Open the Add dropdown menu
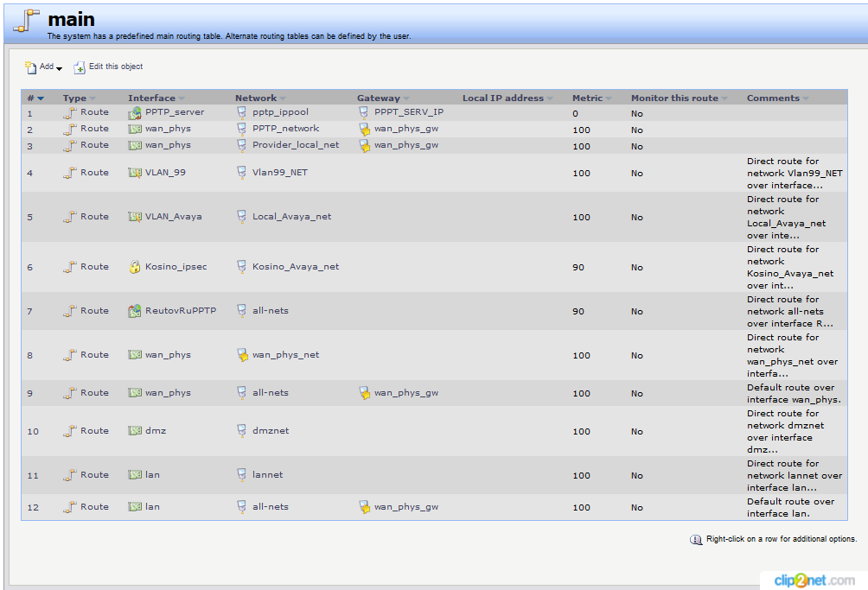 (50, 67)
